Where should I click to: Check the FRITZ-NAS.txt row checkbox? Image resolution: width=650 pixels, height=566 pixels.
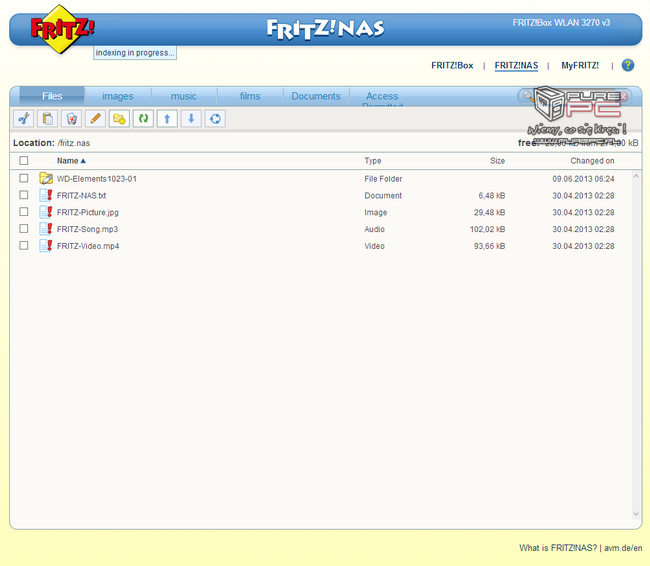click(x=24, y=195)
